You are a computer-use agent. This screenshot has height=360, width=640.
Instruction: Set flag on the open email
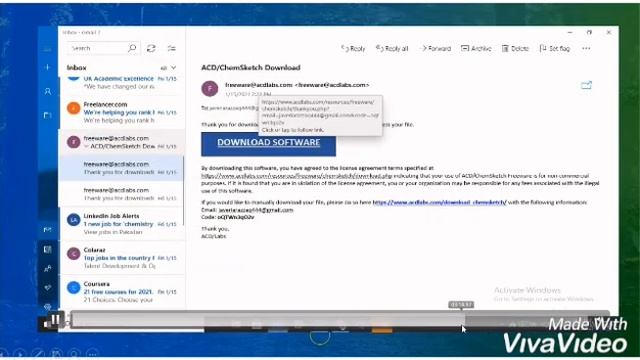coord(555,49)
